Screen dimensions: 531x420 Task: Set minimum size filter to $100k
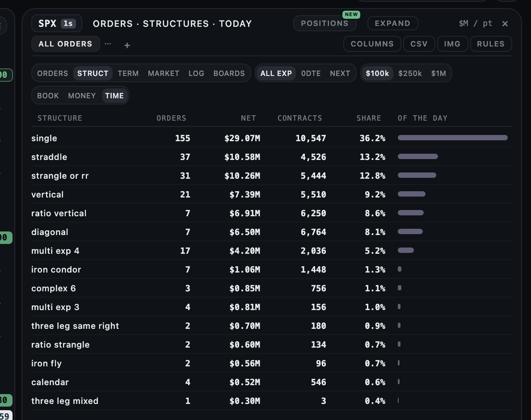tap(377, 73)
